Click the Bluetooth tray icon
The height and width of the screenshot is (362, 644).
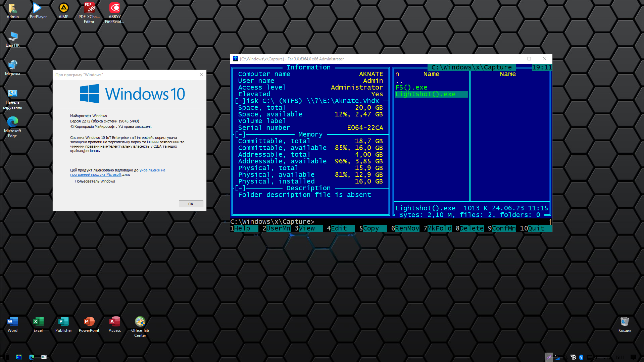581,357
